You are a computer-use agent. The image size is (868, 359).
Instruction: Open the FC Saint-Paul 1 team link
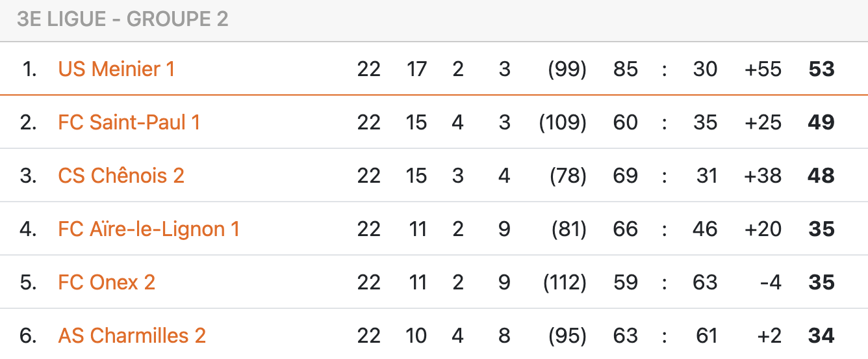(x=129, y=122)
